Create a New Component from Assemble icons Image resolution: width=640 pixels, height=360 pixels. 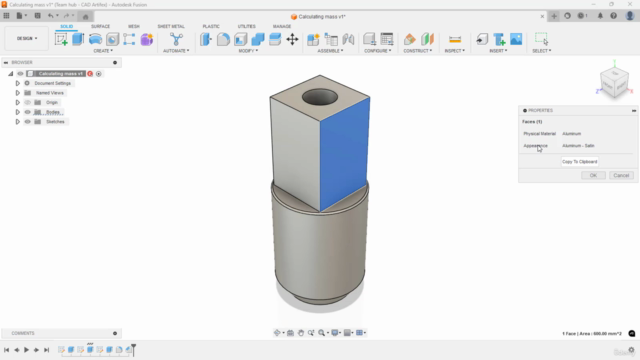click(x=313, y=39)
